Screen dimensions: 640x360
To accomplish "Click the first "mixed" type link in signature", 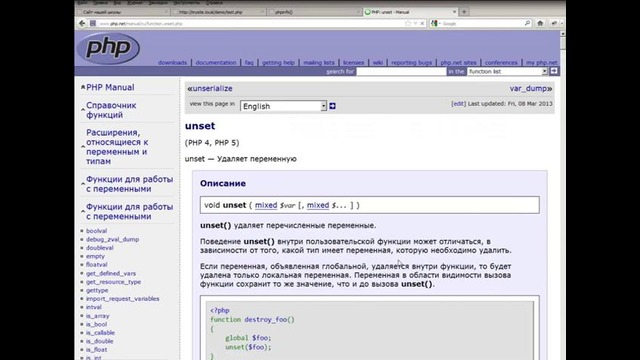I will (266, 205).
